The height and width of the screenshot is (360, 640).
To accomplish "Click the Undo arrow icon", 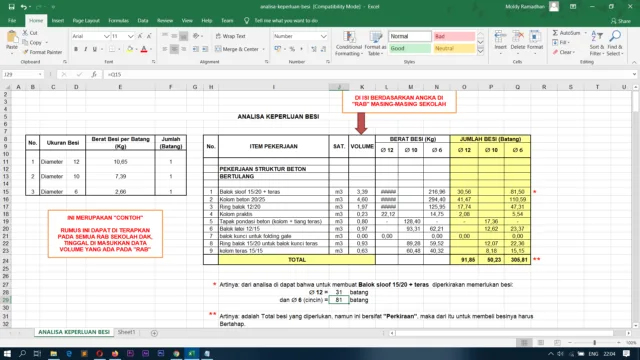I will (x=24, y=7).
